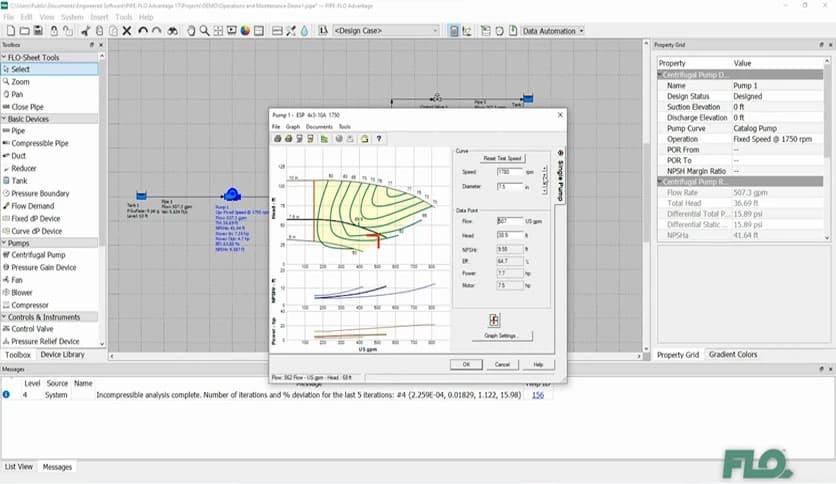Open the System menu in main window
This screenshot has height=484, width=836.
tap(71, 17)
